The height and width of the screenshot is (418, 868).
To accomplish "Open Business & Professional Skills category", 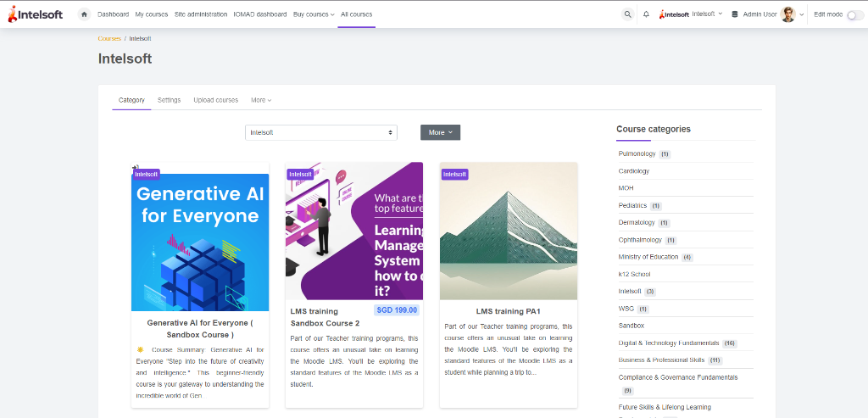I will pyautogui.click(x=661, y=360).
